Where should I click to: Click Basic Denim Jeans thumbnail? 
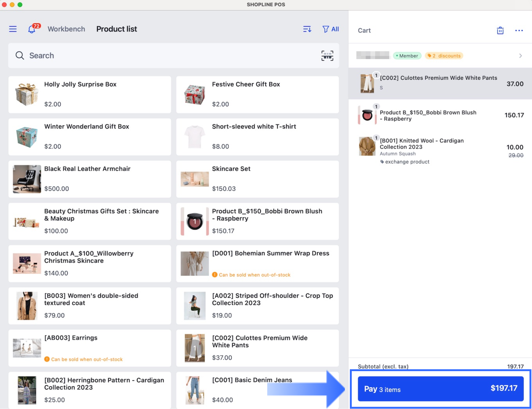pyautogui.click(x=195, y=390)
